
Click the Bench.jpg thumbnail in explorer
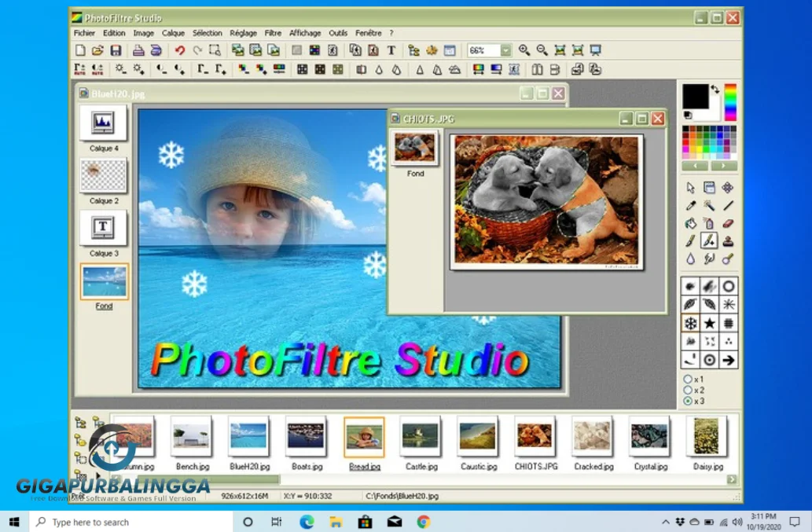point(192,437)
